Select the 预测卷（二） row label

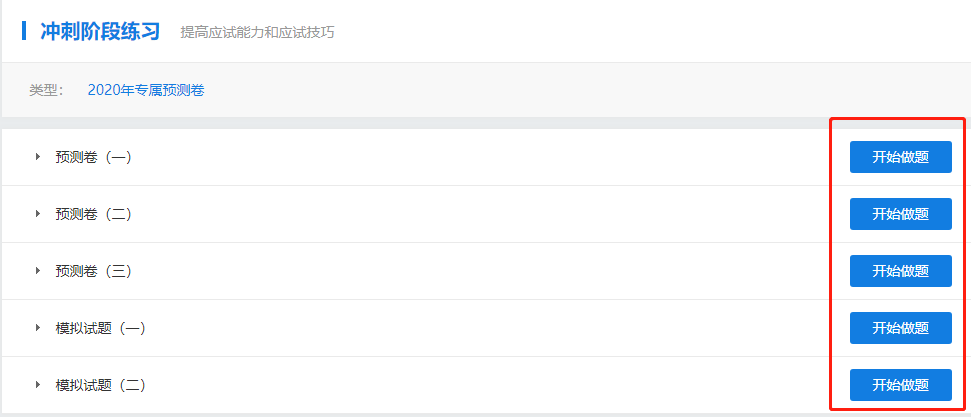point(93,214)
